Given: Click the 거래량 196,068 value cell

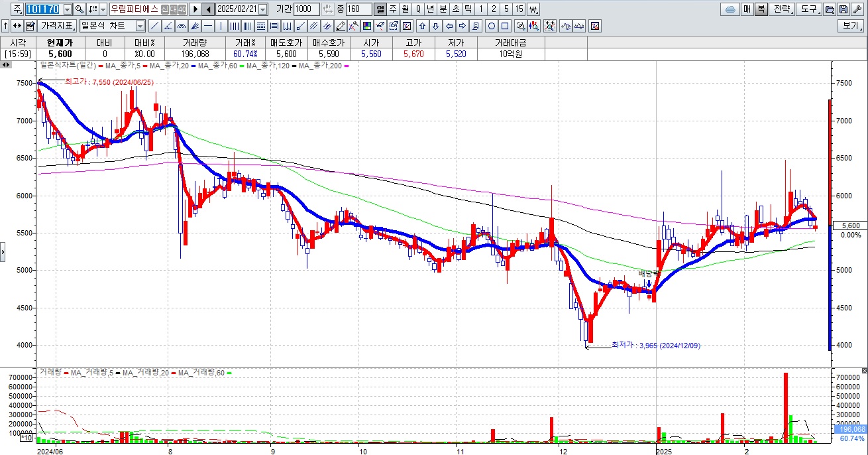Looking at the screenshot, I should [x=195, y=54].
